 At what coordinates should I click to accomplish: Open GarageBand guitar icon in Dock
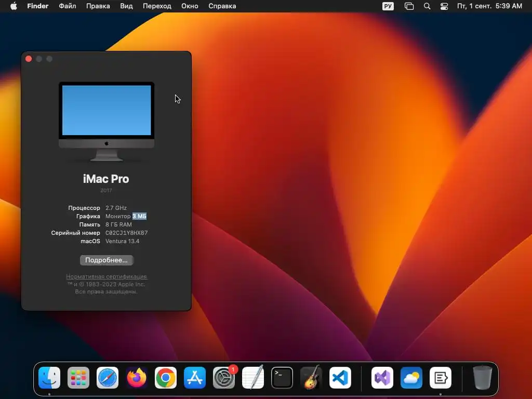tap(311, 378)
